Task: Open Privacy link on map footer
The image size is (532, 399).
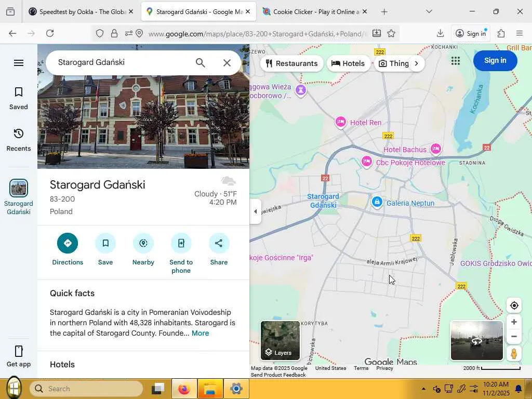Action: [385, 368]
